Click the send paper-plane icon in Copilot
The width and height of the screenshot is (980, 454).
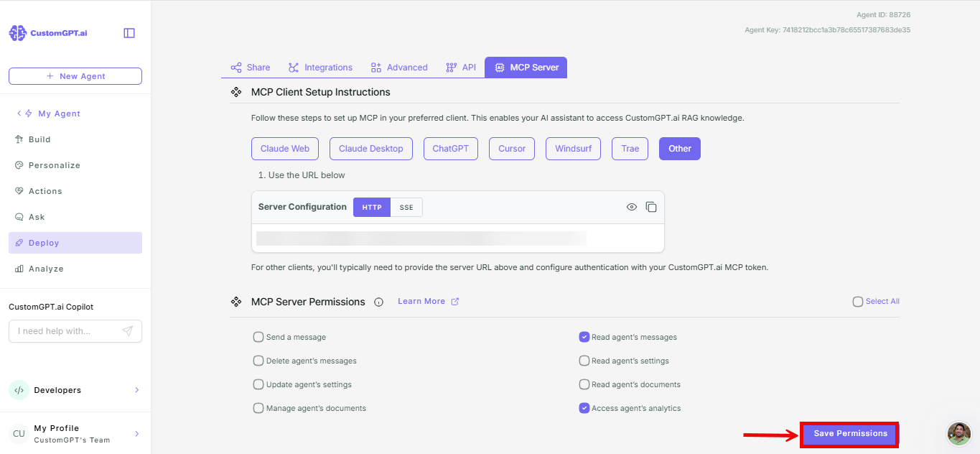[128, 331]
